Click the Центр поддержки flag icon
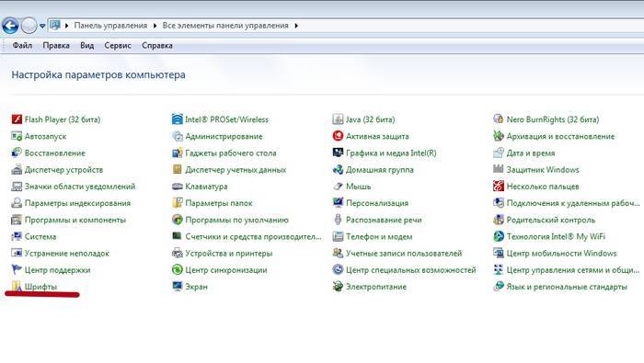The width and height of the screenshot is (644, 363). coord(17,270)
